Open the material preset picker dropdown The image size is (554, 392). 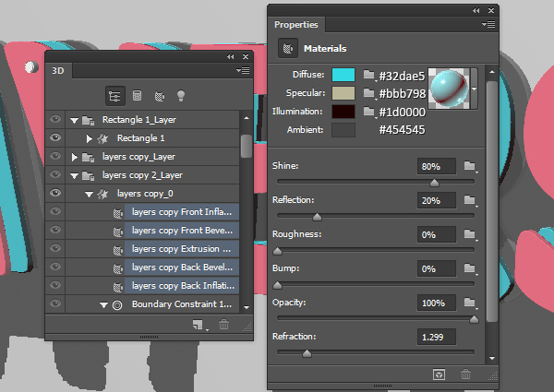click(475, 89)
